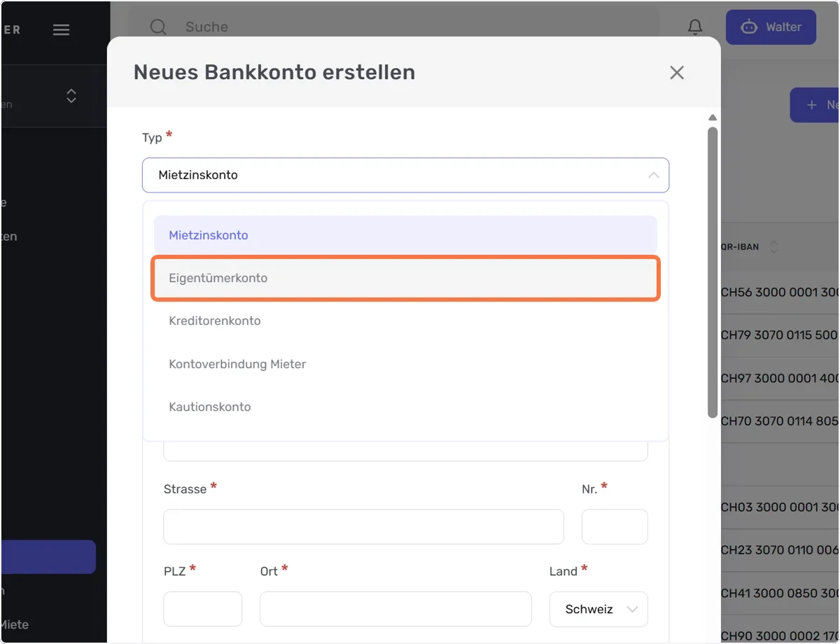Click the IBAN cell starting CH79 3070
Screen dimensions: 840x644
(x=779, y=335)
